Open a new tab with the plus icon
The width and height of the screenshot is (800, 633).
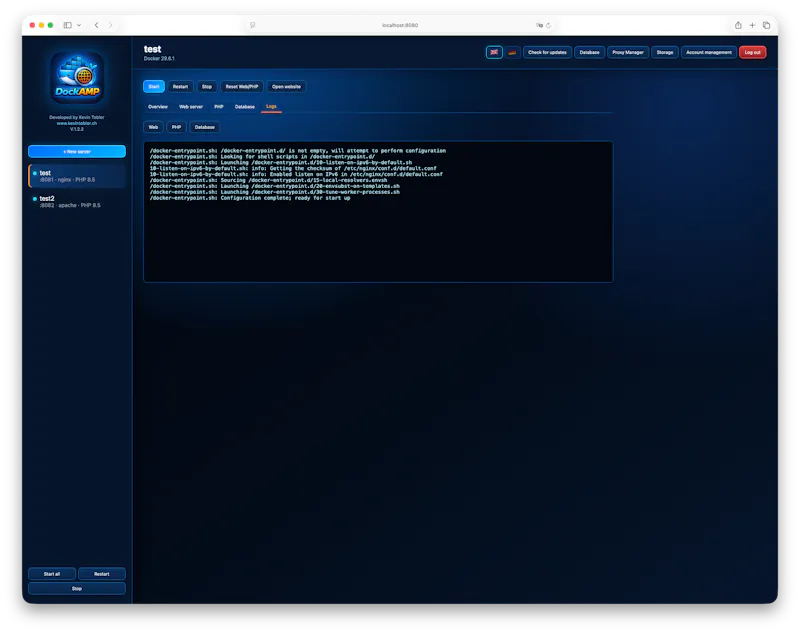coord(752,25)
